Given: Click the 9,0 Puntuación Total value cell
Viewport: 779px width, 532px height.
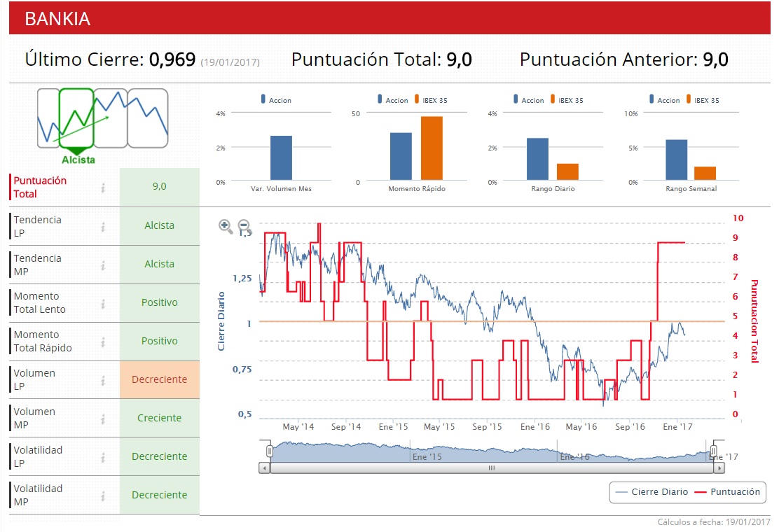Looking at the screenshot, I should tap(160, 187).
